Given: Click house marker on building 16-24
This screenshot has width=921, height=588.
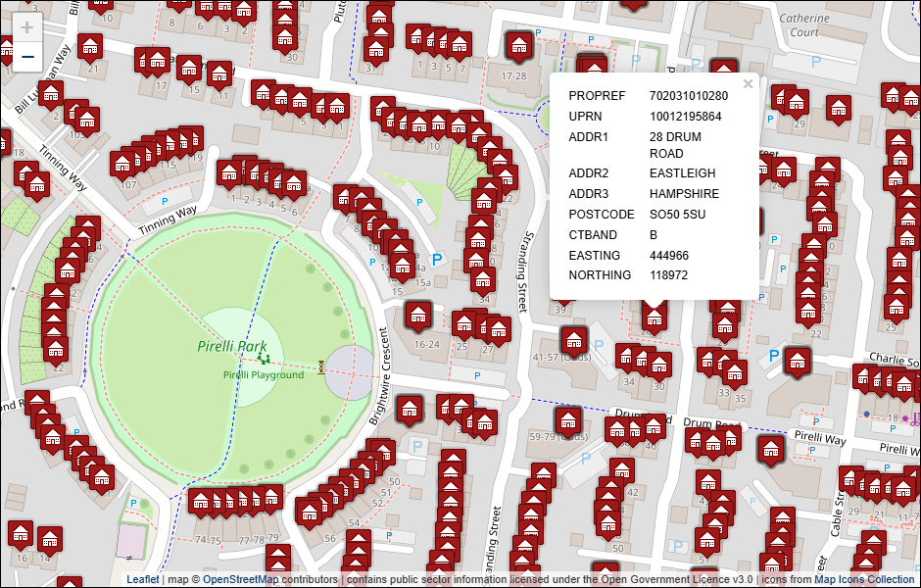Looking at the screenshot, I should click(x=417, y=316).
